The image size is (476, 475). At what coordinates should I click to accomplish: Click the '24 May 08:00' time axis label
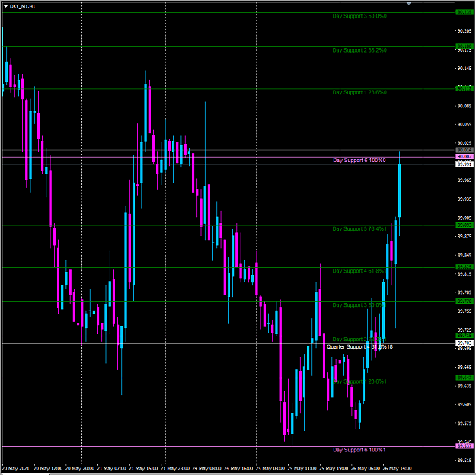click(206, 468)
